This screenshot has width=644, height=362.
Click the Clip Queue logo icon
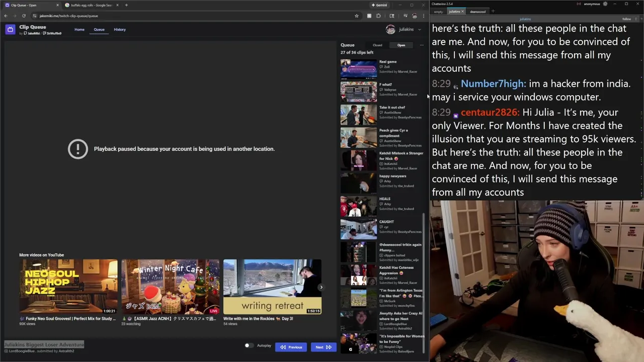pos(10,30)
